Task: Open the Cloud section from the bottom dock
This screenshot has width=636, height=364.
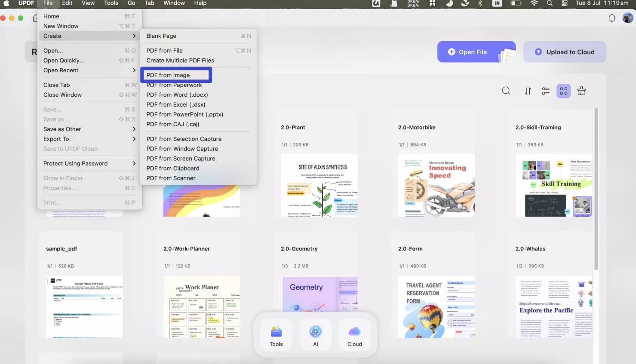Action: tap(354, 335)
